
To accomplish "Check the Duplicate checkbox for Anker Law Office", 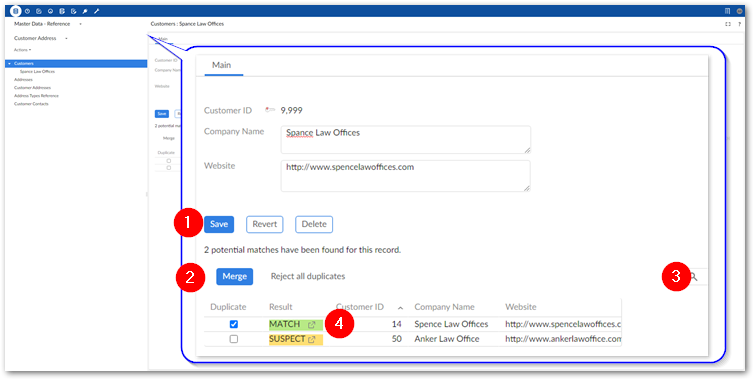I will (234, 339).
